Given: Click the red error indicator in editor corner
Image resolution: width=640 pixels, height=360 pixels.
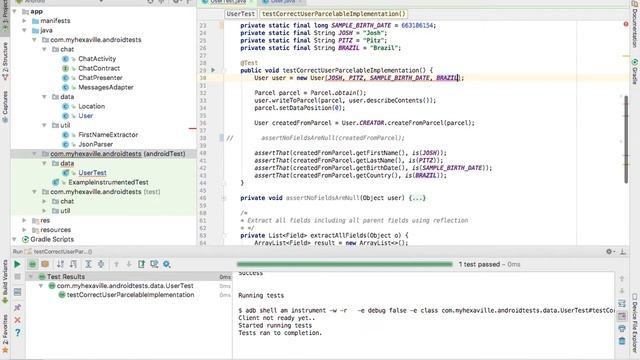Looking at the screenshot, I should [626, 24].
